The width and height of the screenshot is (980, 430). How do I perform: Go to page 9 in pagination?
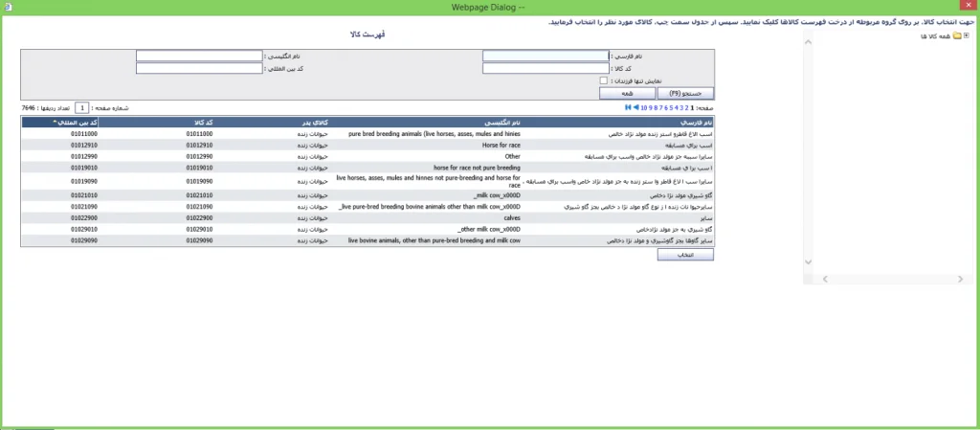(651, 107)
